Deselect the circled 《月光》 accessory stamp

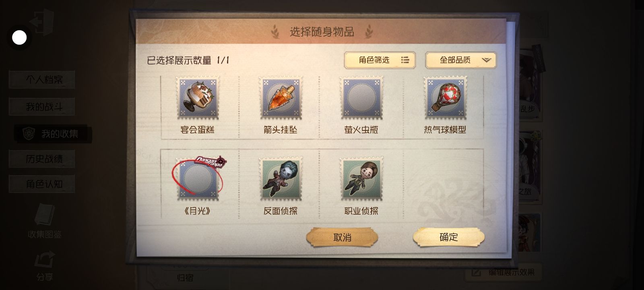(x=198, y=179)
